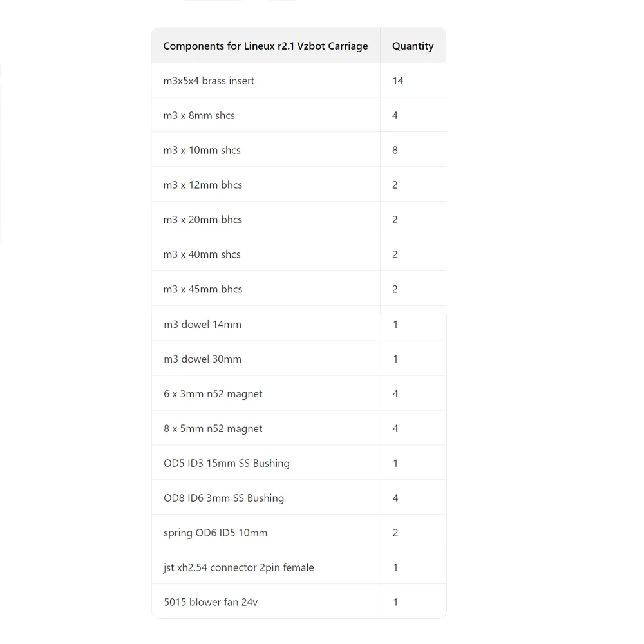Click the Quantity column header
Viewport: 644px width, 644px height.
coord(413,46)
